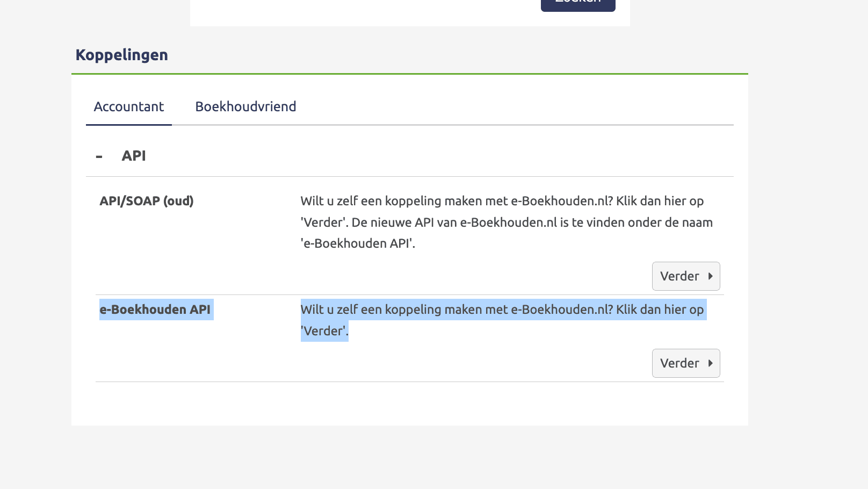
Task: Switch to the Accountant tab
Action: coord(129,106)
